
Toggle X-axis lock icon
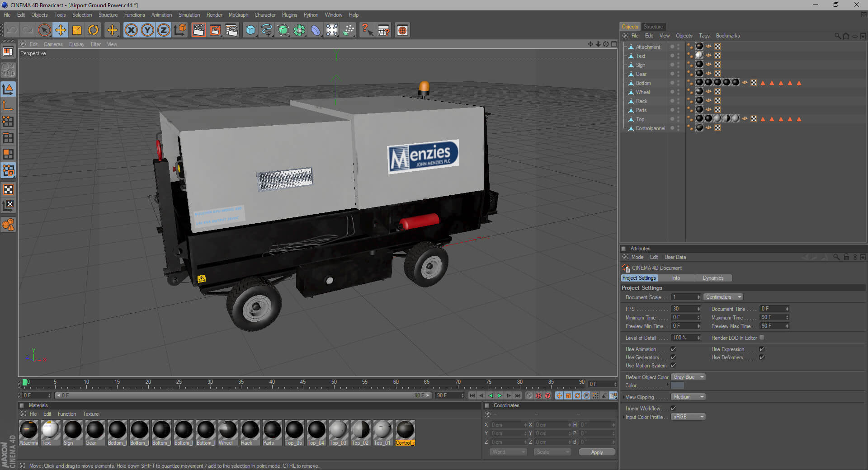click(x=131, y=30)
